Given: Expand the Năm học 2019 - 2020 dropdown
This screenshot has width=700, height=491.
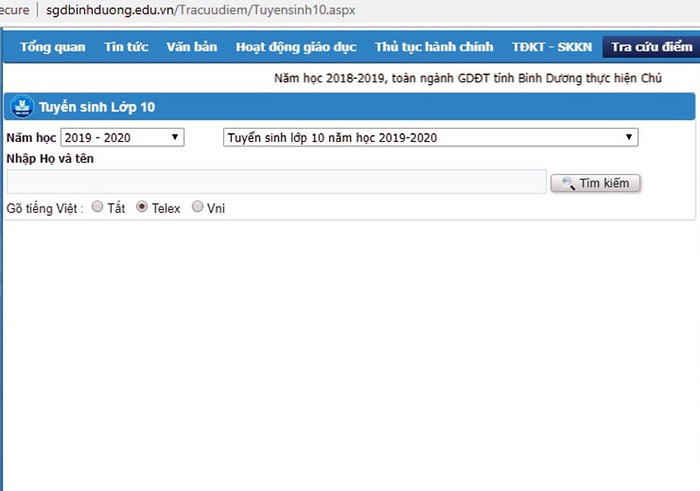Looking at the screenshot, I should [122, 137].
